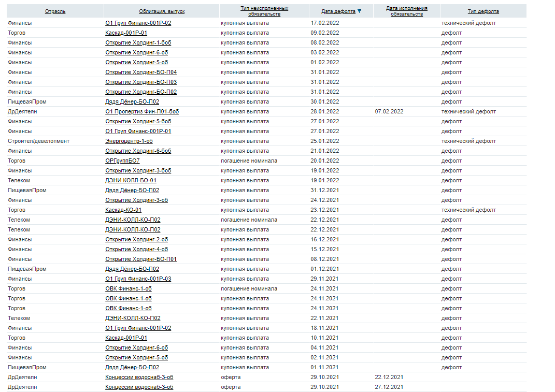Image resolution: width=555 pixels, height=392 pixels.
Task: Open О1 Груп Финанс-001Р-03 bond link
Action: (138, 279)
